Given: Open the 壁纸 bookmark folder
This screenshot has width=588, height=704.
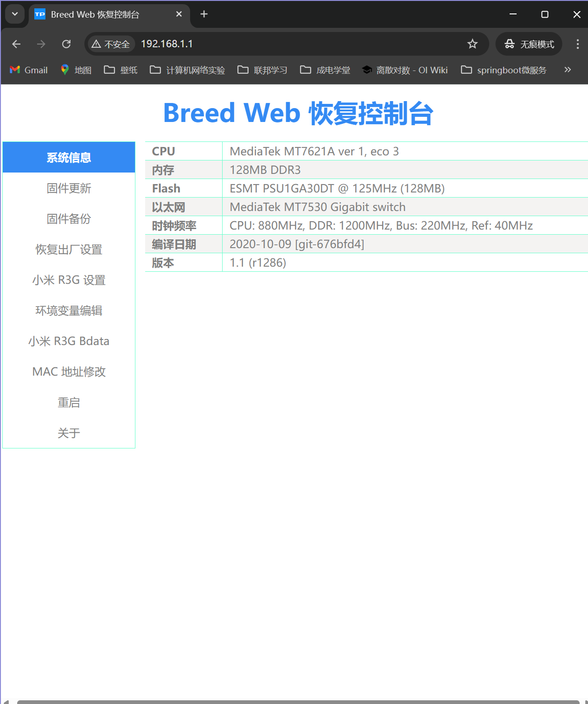Looking at the screenshot, I should [x=121, y=70].
